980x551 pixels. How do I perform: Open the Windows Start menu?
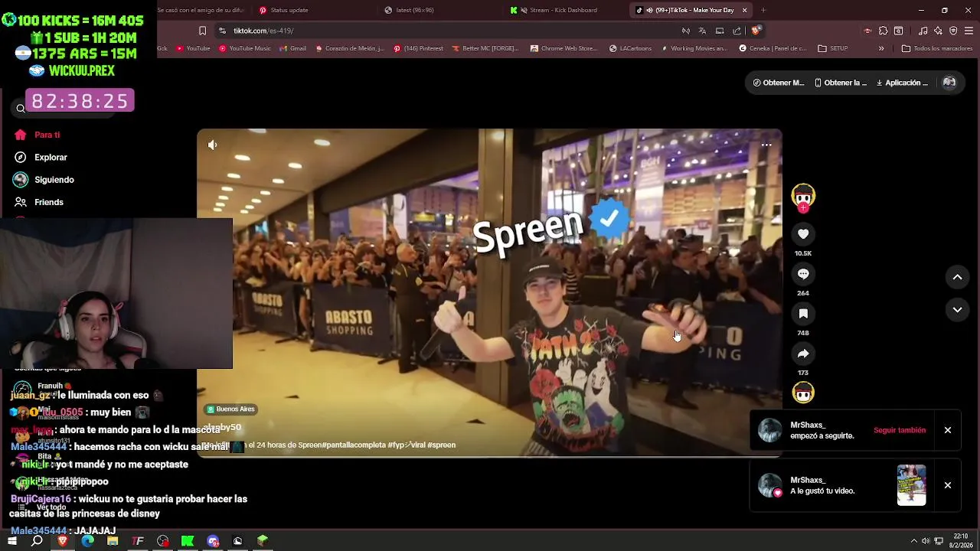tap(11, 541)
